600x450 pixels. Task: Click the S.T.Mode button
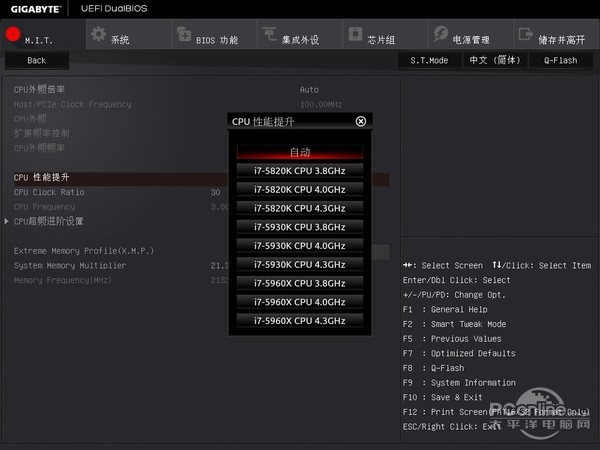[x=429, y=60]
